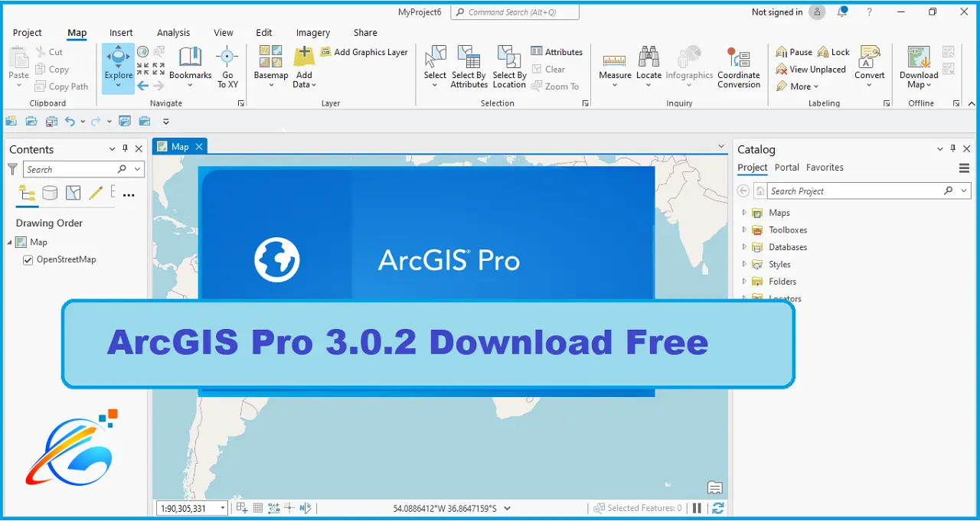Customize Quick Access Toolbar dropdown
The width and height of the screenshot is (980, 521).
point(166,121)
